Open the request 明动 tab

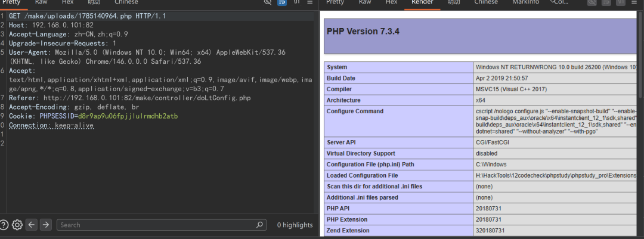[94, 2]
